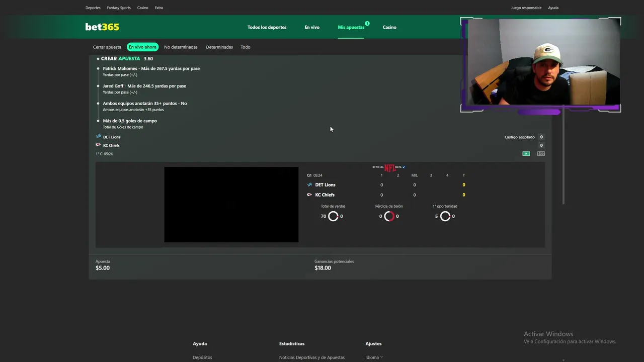Click the Patrick Mahomes passing yards selection
Screen dimensions: 644x362
tap(151, 68)
